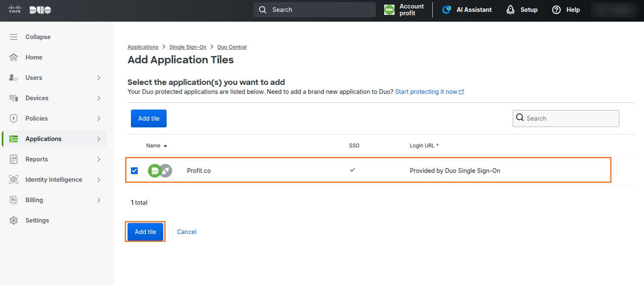Click the Cancel link
The width and height of the screenshot is (644, 285).
point(187,232)
